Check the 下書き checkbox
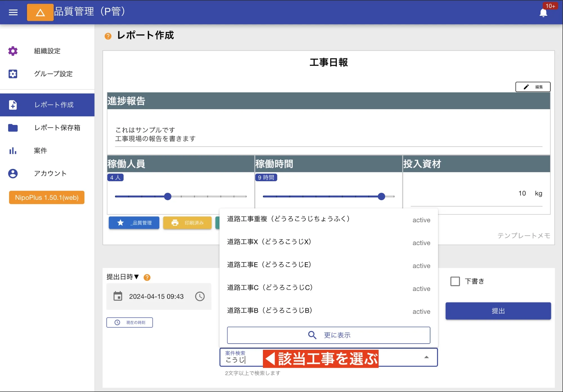Viewport: 563px width, 392px height. click(x=455, y=281)
